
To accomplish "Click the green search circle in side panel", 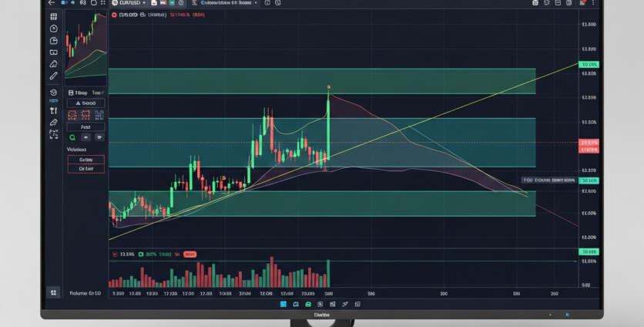I will 72,137.
